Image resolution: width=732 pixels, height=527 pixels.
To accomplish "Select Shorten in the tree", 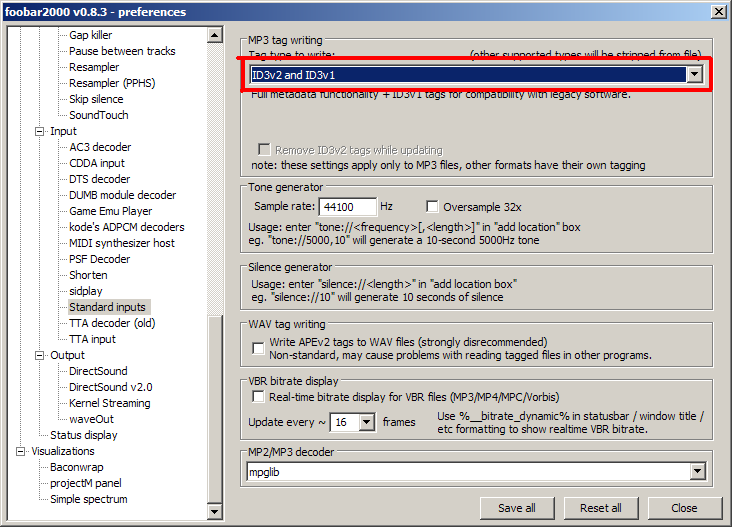I will coord(88,275).
